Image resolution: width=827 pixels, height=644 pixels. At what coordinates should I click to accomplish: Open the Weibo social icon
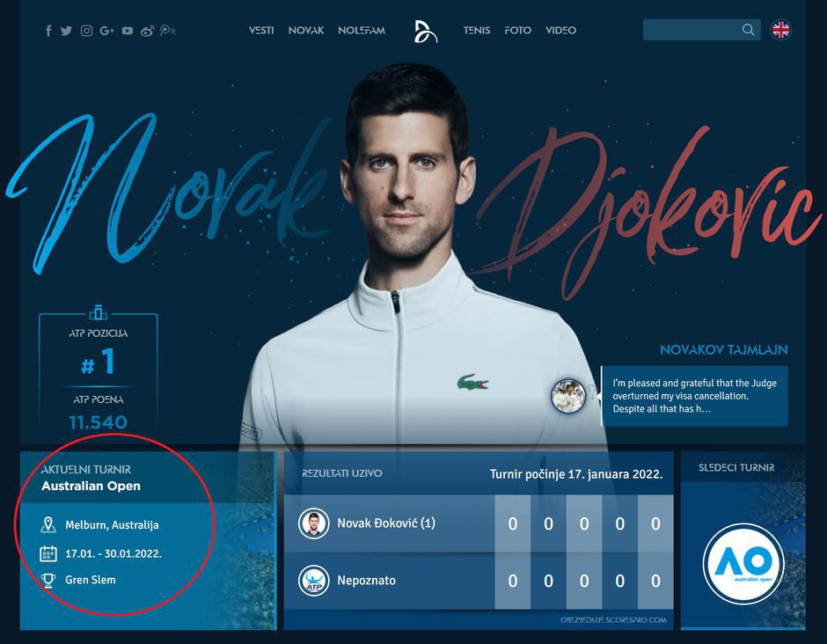(147, 31)
